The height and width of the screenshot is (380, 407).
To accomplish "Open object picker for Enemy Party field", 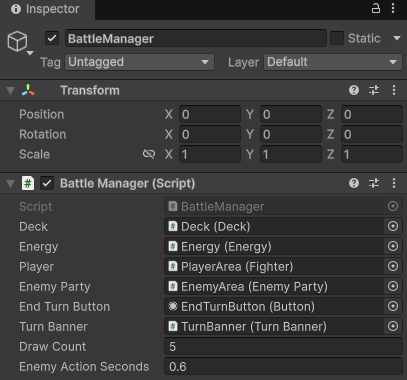I will coord(393,286).
